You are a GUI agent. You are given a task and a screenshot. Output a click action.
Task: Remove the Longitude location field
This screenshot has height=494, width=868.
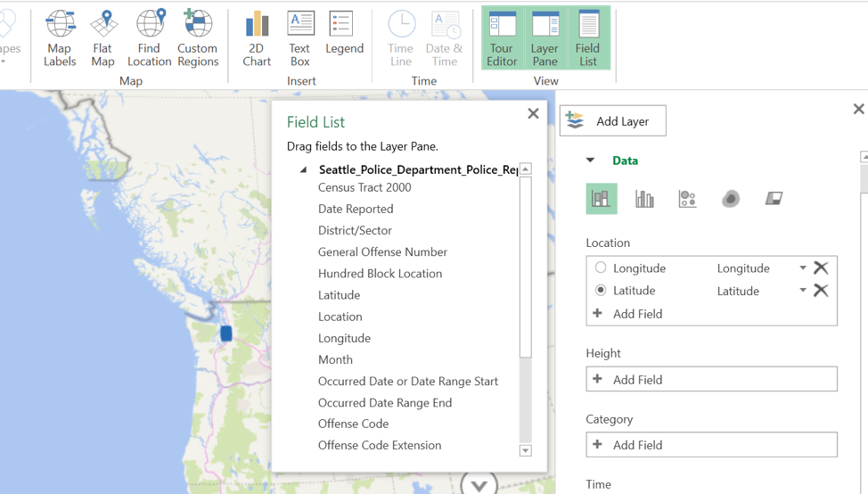click(821, 268)
